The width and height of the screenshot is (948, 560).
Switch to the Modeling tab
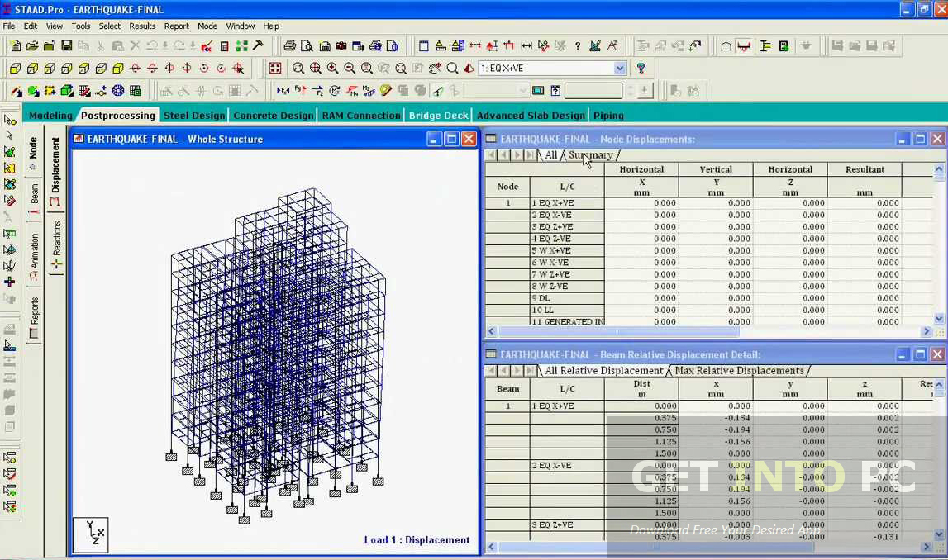click(x=50, y=116)
